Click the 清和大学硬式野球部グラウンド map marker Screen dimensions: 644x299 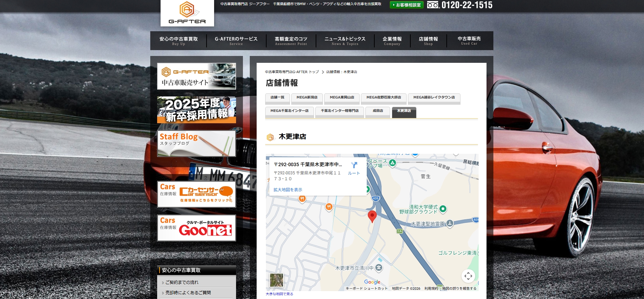coord(443,209)
